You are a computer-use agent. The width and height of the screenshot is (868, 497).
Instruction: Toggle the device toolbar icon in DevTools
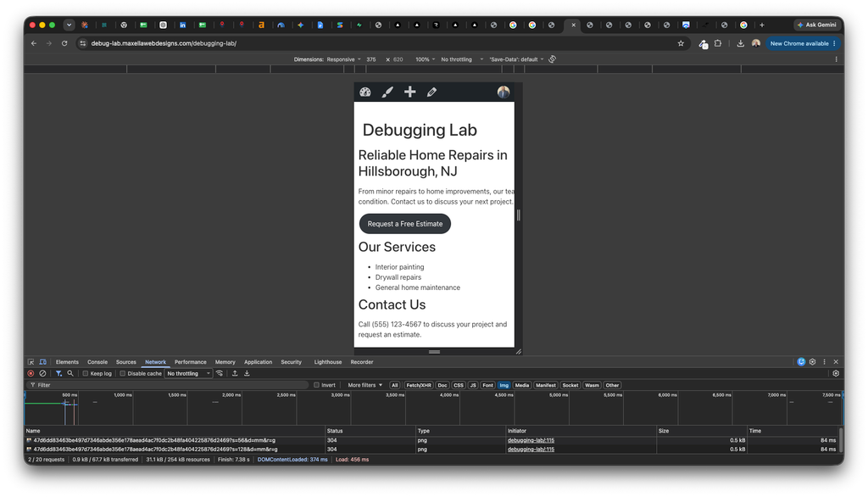pyautogui.click(x=42, y=362)
